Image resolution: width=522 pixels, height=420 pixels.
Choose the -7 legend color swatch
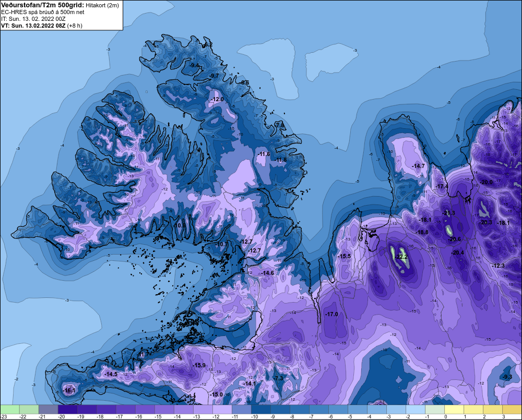tap(319, 409)
